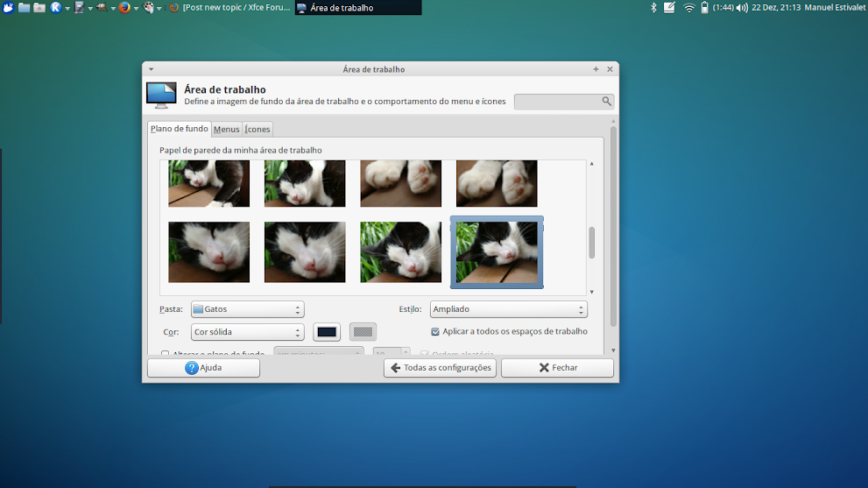The width and height of the screenshot is (868, 488).
Task: Select the highlighted sleeping cat wallpaper thumbnail
Action: coord(497,252)
